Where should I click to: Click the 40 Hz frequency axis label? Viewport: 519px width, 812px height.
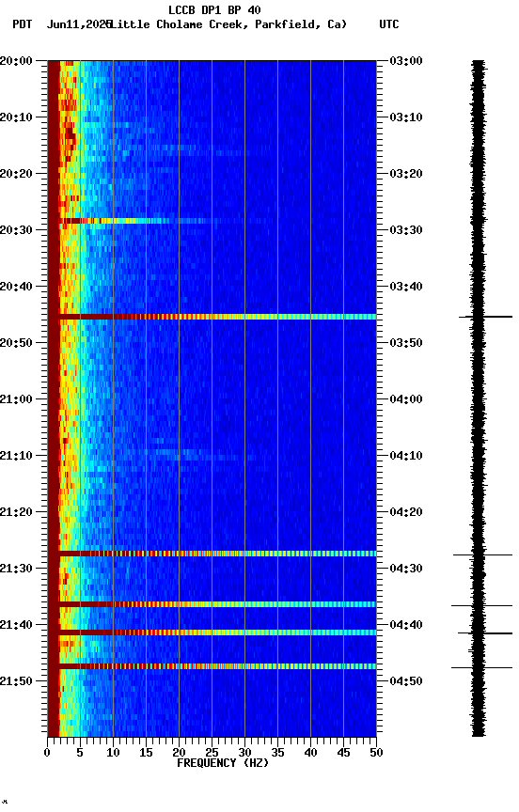pyautogui.click(x=310, y=753)
